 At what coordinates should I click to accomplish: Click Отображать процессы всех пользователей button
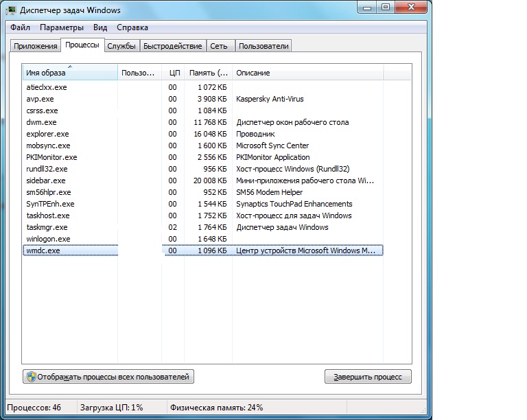pos(108,377)
